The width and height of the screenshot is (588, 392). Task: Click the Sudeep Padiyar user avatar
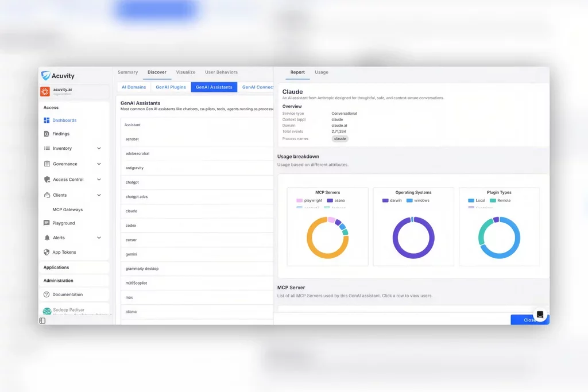47,312
